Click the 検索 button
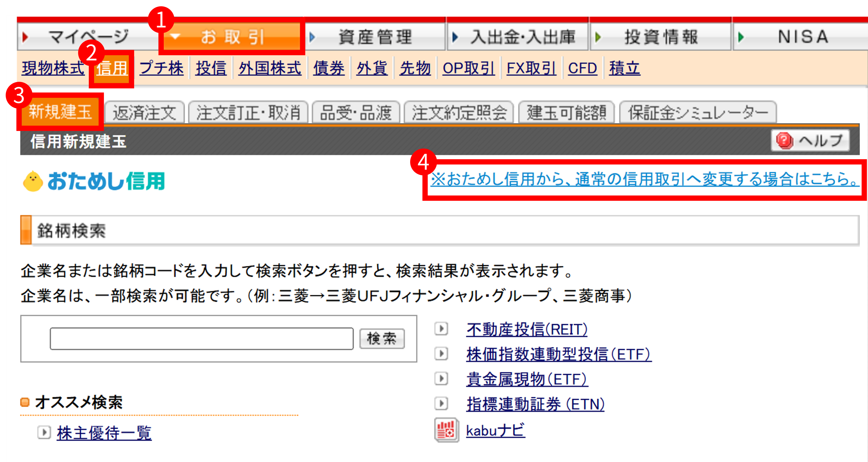The width and height of the screenshot is (868, 462). (x=382, y=339)
